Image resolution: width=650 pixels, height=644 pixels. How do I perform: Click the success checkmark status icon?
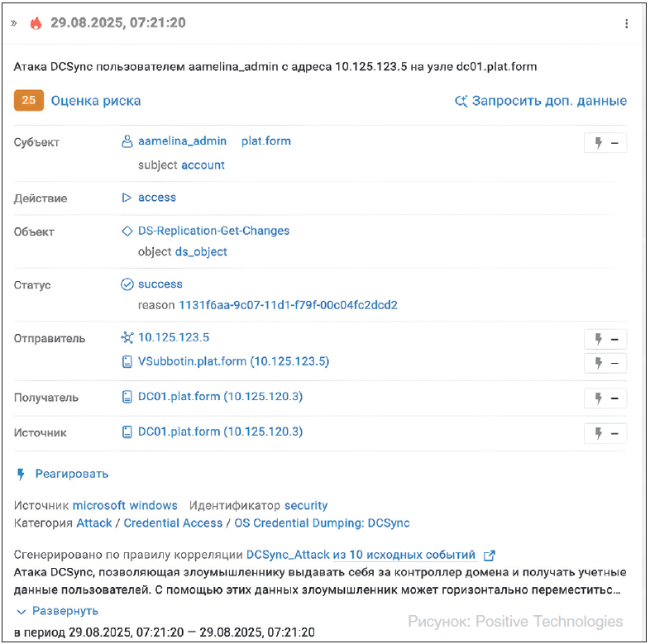127,284
